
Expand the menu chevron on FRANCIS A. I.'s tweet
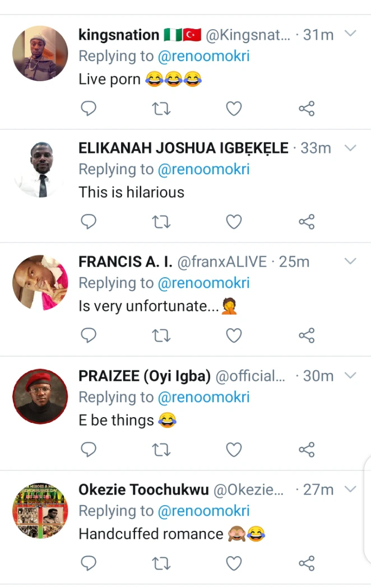tap(350, 261)
